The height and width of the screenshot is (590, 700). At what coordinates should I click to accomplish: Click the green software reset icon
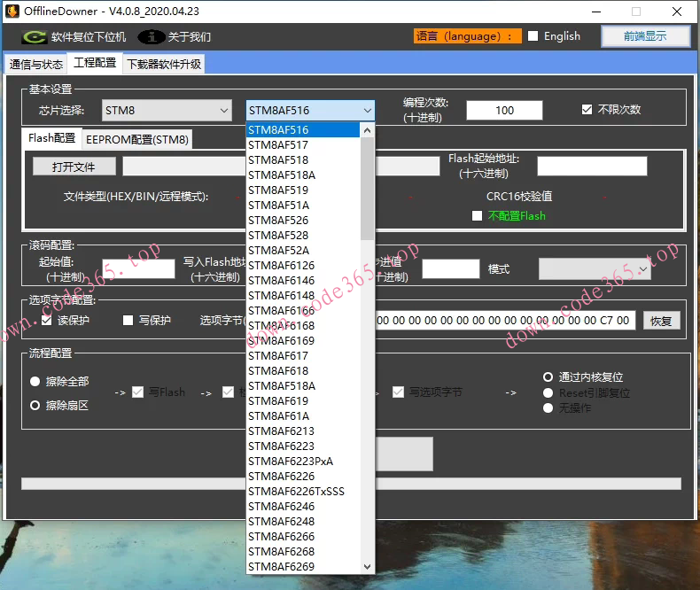pyautogui.click(x=35, y=37)
